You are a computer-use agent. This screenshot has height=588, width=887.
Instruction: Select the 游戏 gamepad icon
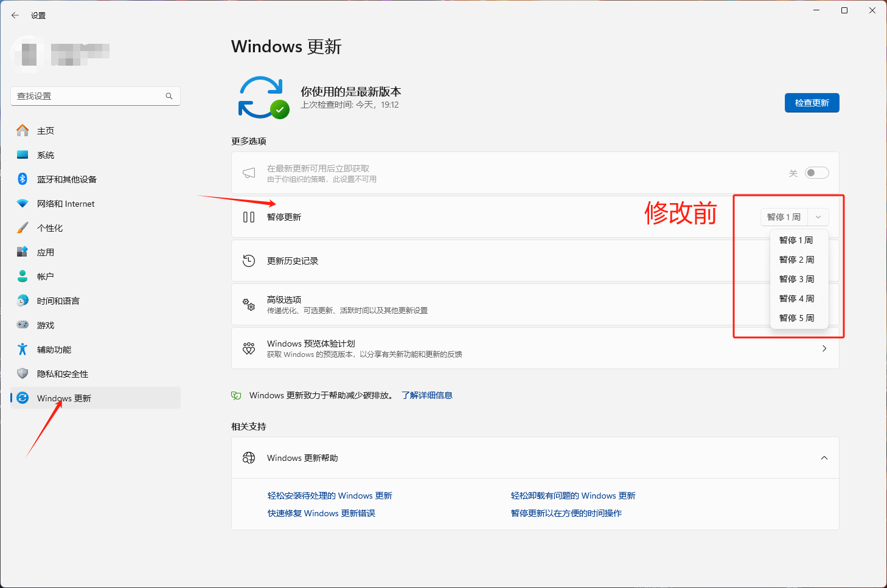pyautogui.click(x=23, y=325)
